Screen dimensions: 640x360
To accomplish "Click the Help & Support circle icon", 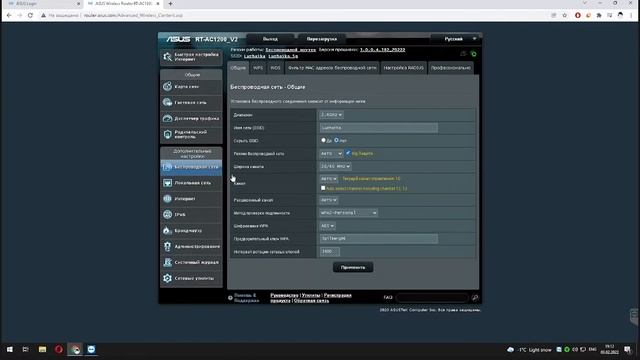I will (230, 298).
